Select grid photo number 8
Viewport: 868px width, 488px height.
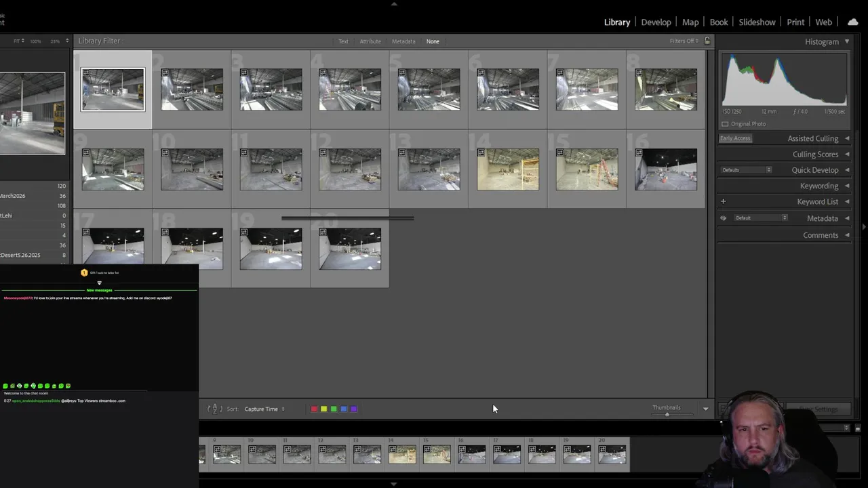point(666,89)
